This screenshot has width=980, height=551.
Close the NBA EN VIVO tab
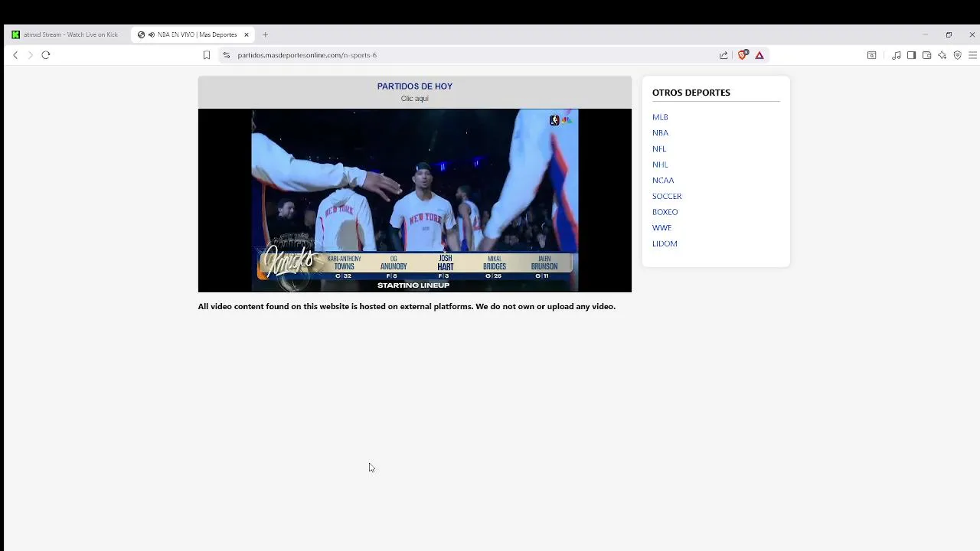pos(247,34)
